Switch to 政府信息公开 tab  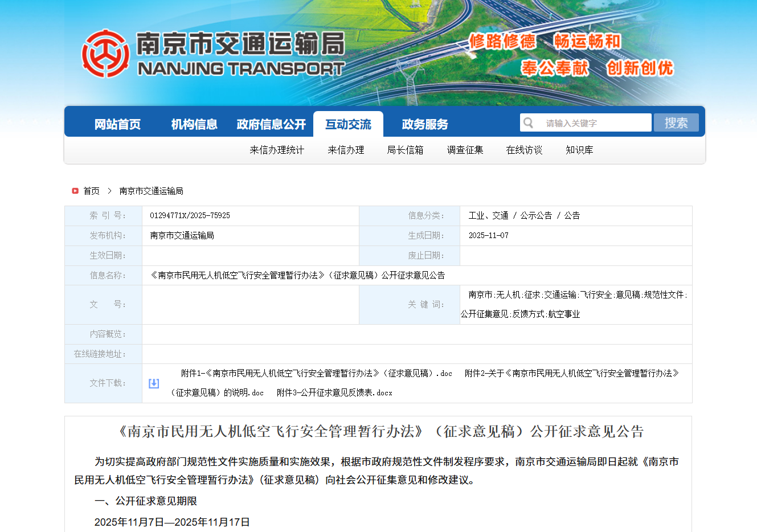tap(271, 124)
